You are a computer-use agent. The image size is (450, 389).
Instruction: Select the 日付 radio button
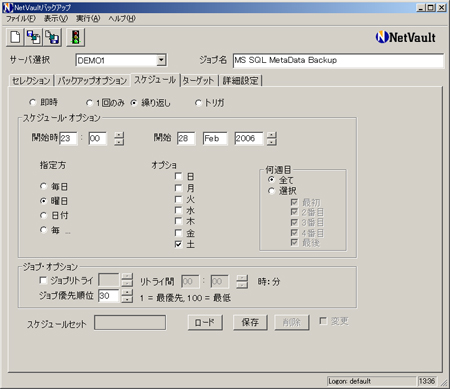[x=43, y=215]
